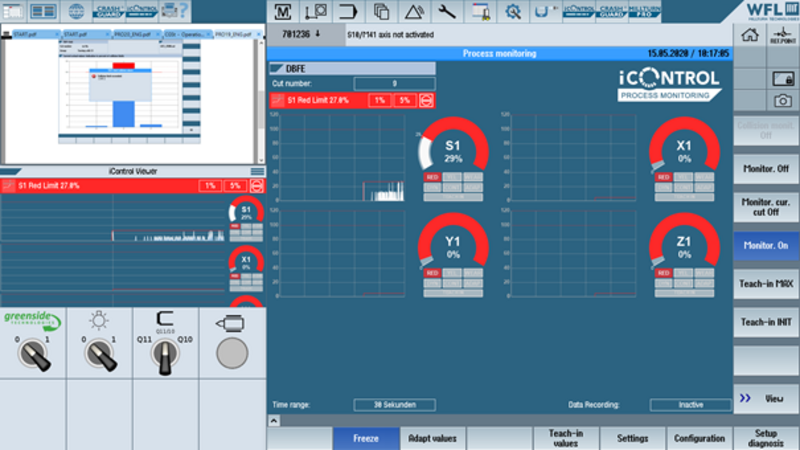Select the Settings softkey tab
800x450 pixels.
(632, 438)
